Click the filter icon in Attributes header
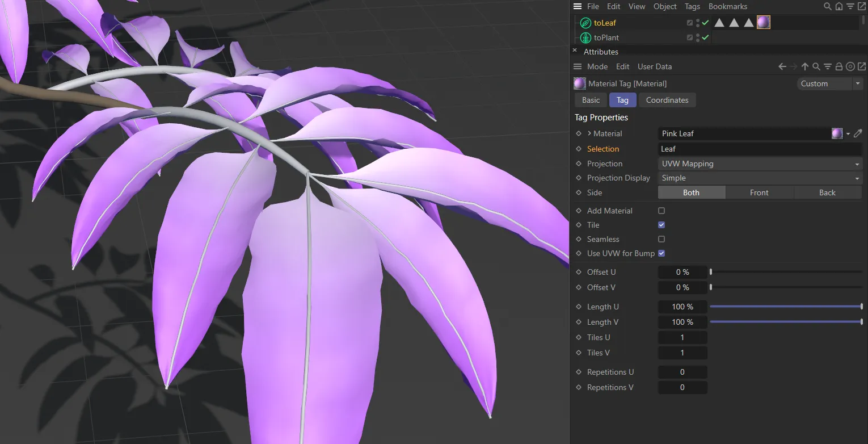Viewport: 868px width, 444px height. [x=828, y=66]
